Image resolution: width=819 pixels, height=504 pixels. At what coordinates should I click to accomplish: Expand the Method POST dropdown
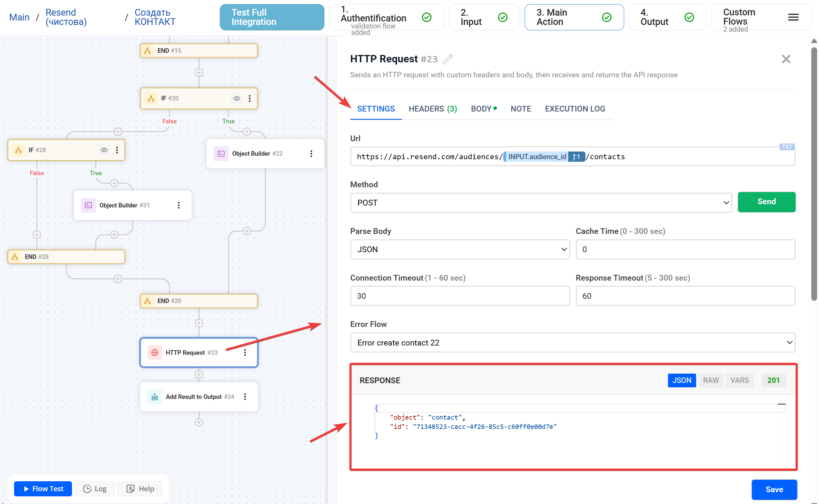click(540, 203)
